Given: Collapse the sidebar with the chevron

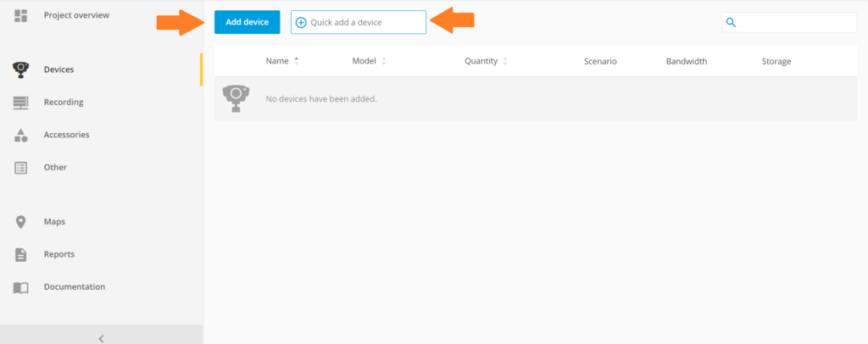Looking at the screenshot, I should coord(102,338).
